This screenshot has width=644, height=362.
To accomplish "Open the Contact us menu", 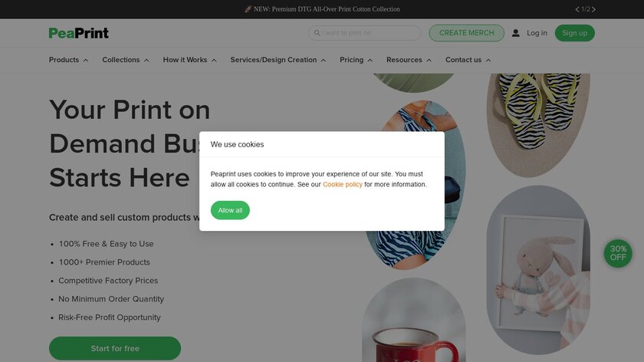I will pos(468,60).
